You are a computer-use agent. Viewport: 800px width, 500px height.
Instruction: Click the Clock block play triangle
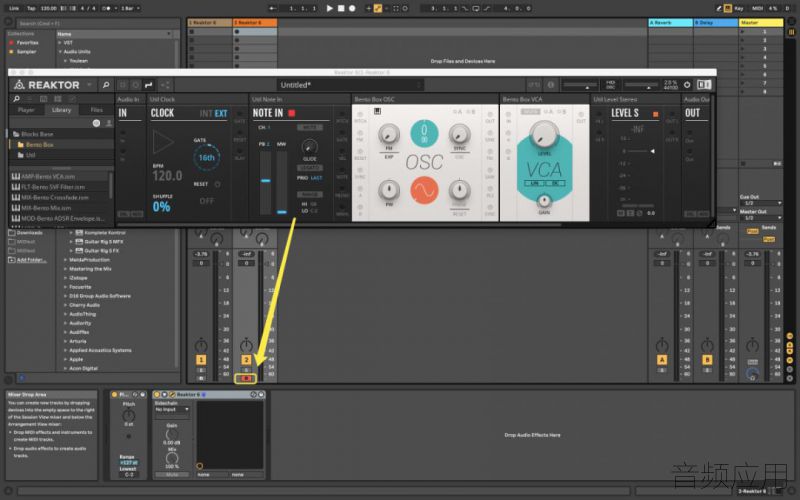point(163,142)
